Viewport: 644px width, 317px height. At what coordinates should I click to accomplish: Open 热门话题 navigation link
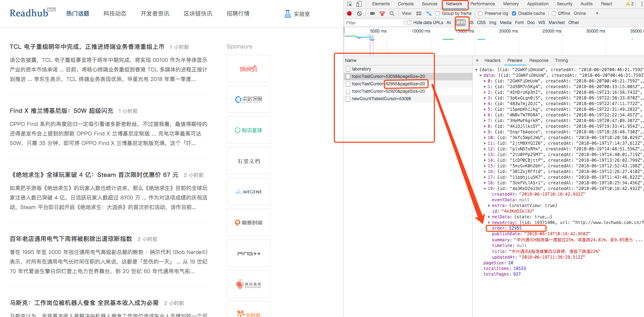(78, 14)
